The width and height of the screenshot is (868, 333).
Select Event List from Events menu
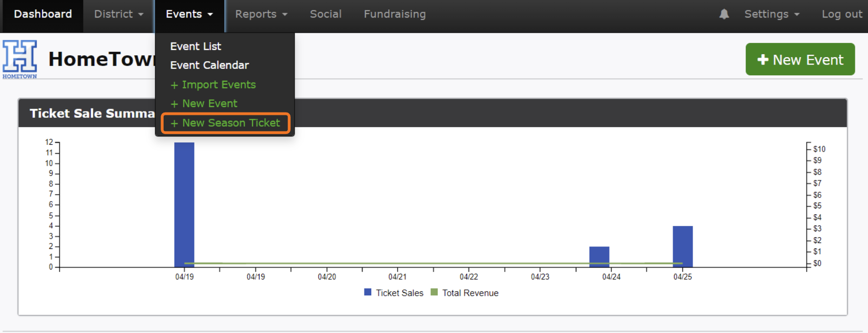coord(195,46)
